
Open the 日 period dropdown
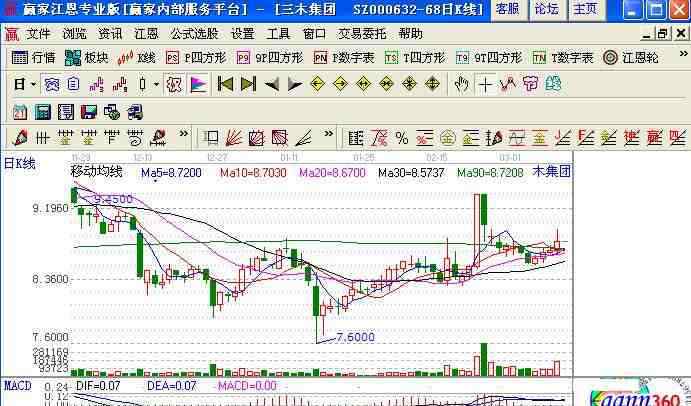(x=24, y=84)
